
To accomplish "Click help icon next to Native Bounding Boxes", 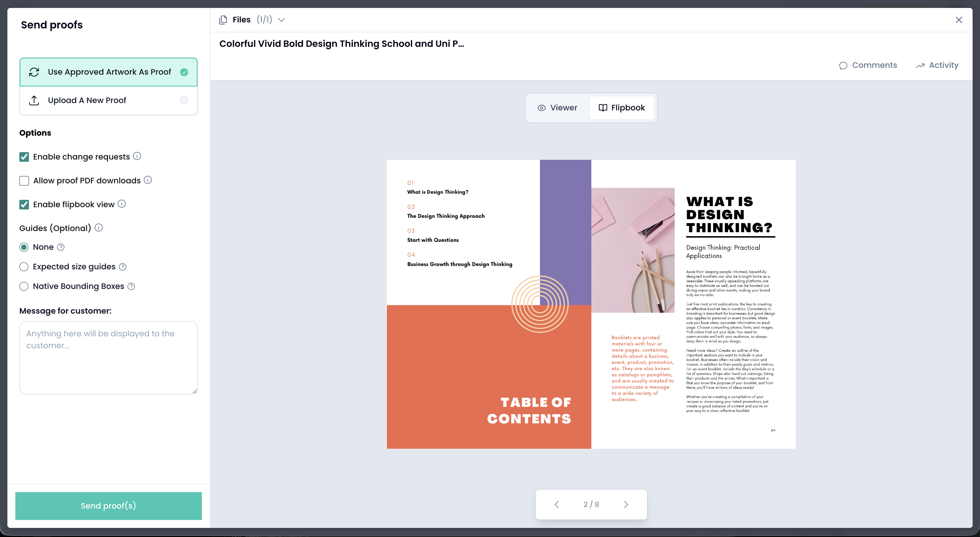I will pos(131,286).
